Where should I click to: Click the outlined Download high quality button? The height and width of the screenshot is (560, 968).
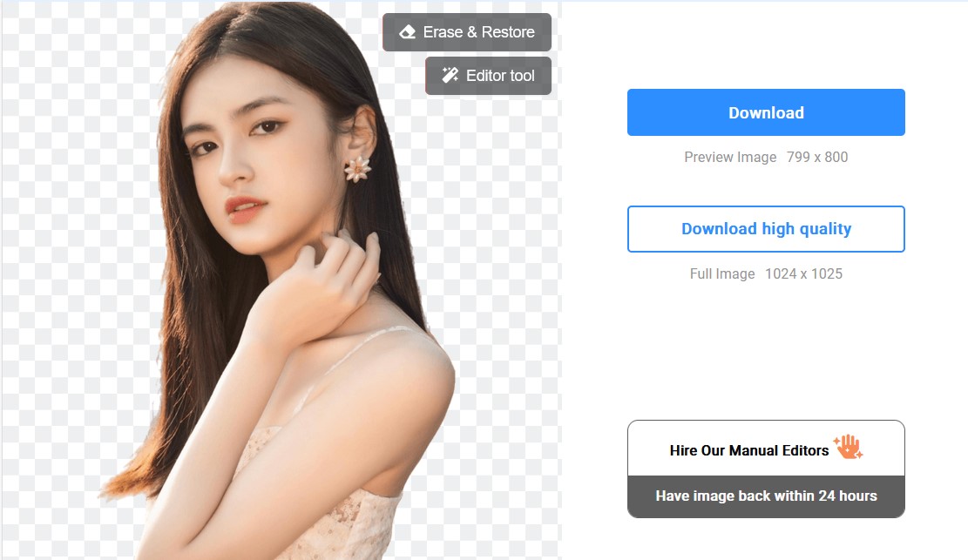tap(766, 228)
